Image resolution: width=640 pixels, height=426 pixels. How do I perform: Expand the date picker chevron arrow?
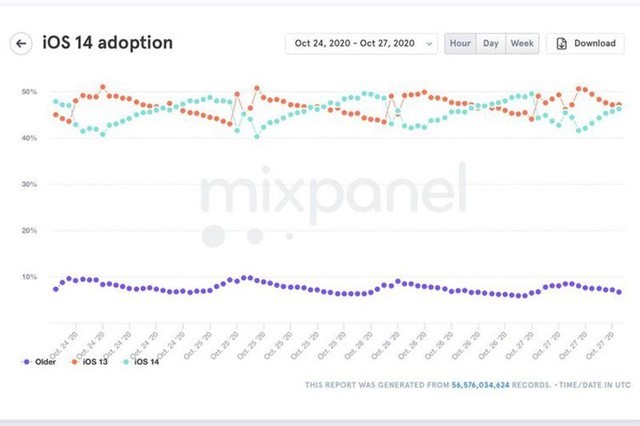tap(429, 44)
